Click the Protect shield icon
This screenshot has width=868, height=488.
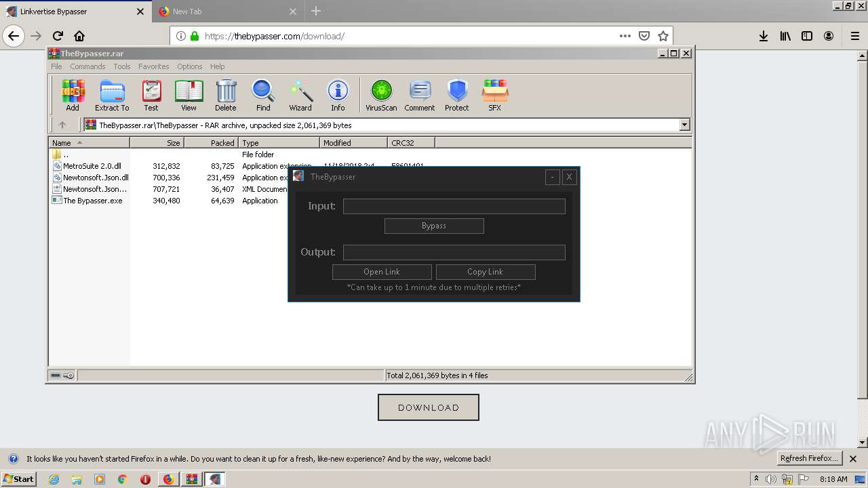(457, 95)
